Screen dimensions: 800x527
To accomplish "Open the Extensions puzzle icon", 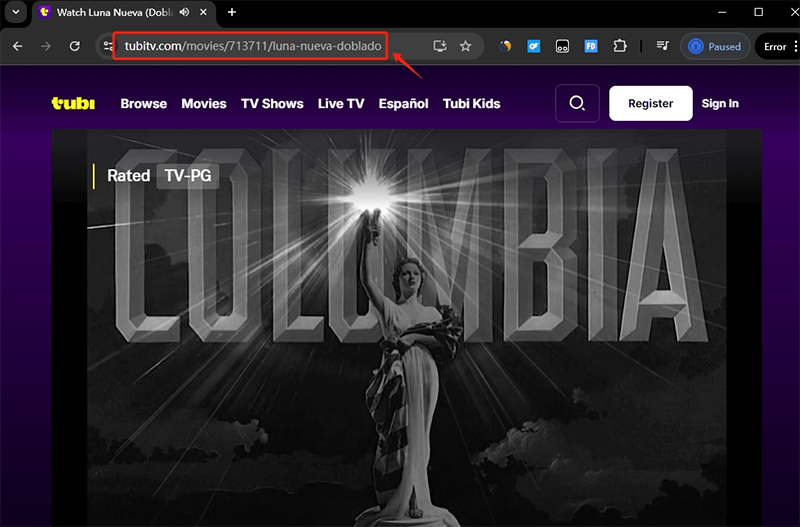I will click(619, 46).
